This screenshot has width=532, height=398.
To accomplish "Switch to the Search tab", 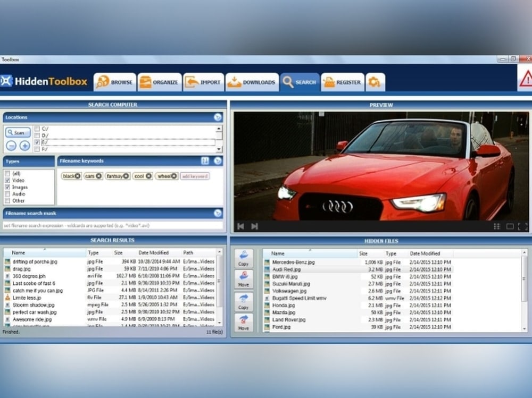I will [300, 82].
